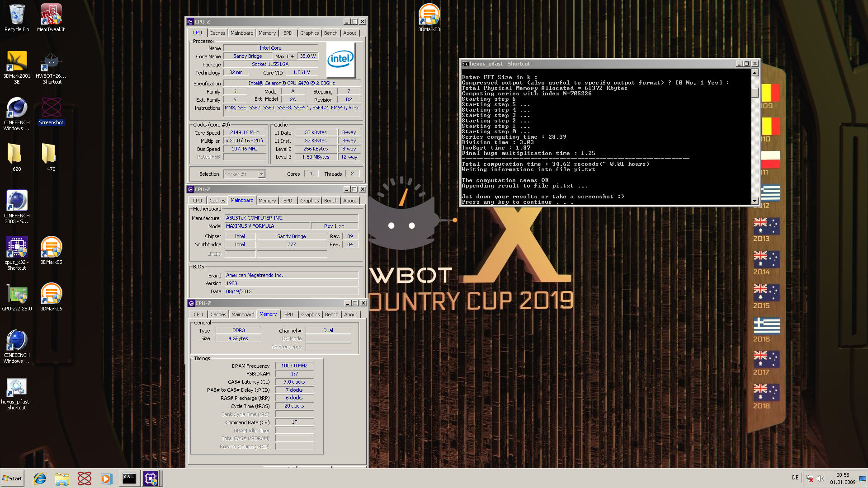Click the Bus Speed value 107.46 MHz
The width and height of the screenshot is (868, 488).
[x=245, y=149]
